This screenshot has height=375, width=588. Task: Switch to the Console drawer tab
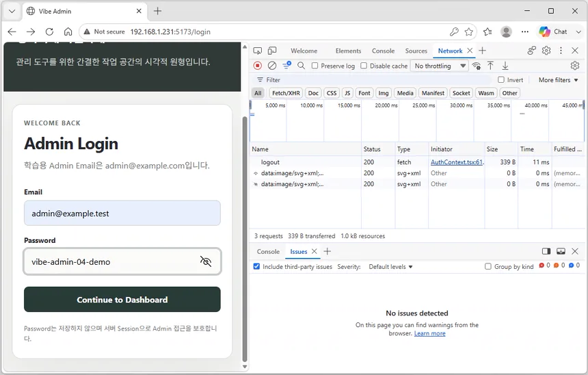[x=268, y=252]
